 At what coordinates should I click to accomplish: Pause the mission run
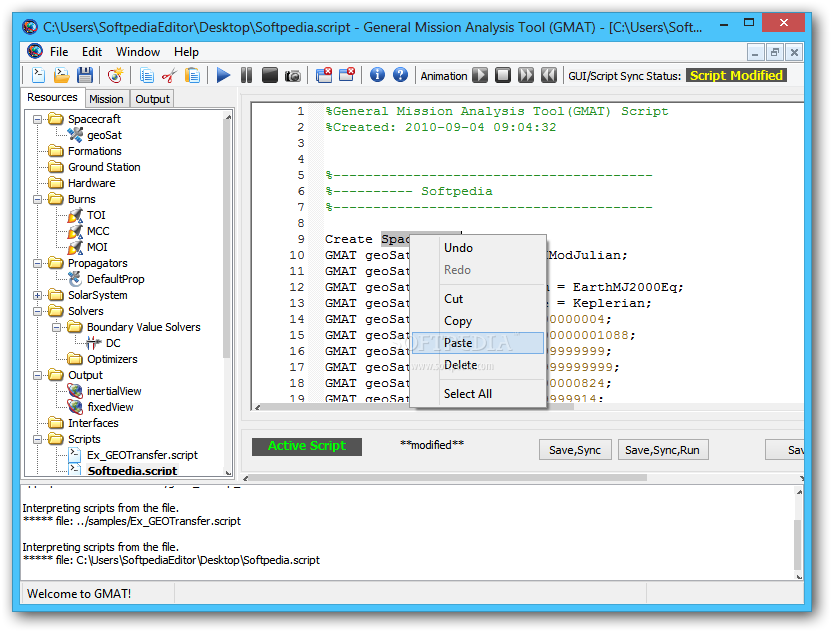pyautogui.click(x=246, y=75)
